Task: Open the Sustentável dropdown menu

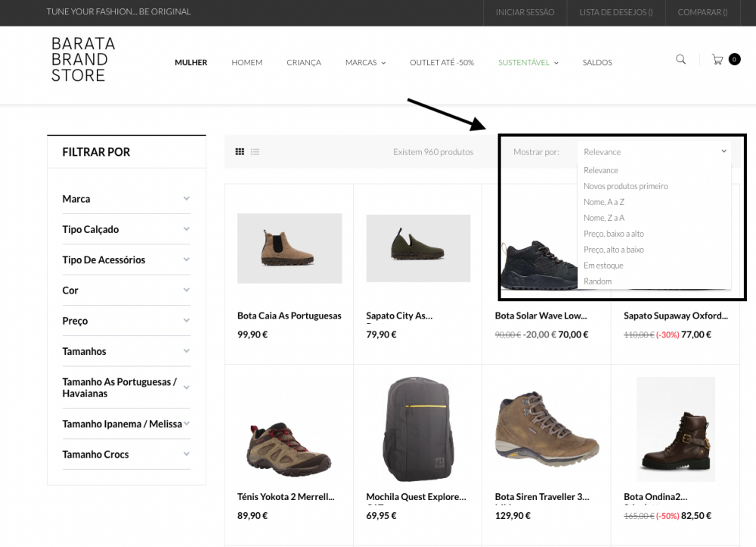Action: [528, 63]
